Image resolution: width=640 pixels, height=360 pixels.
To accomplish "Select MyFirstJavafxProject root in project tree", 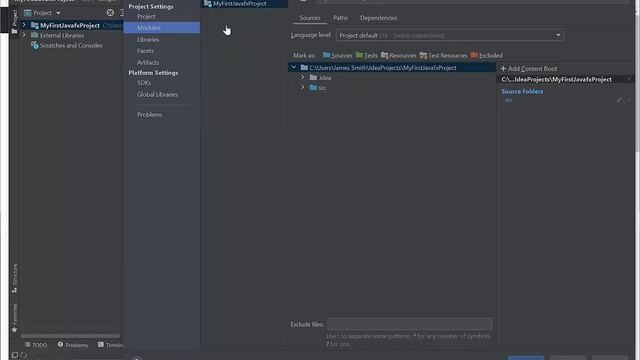I will pyautogui.click(x=70, y=25).
